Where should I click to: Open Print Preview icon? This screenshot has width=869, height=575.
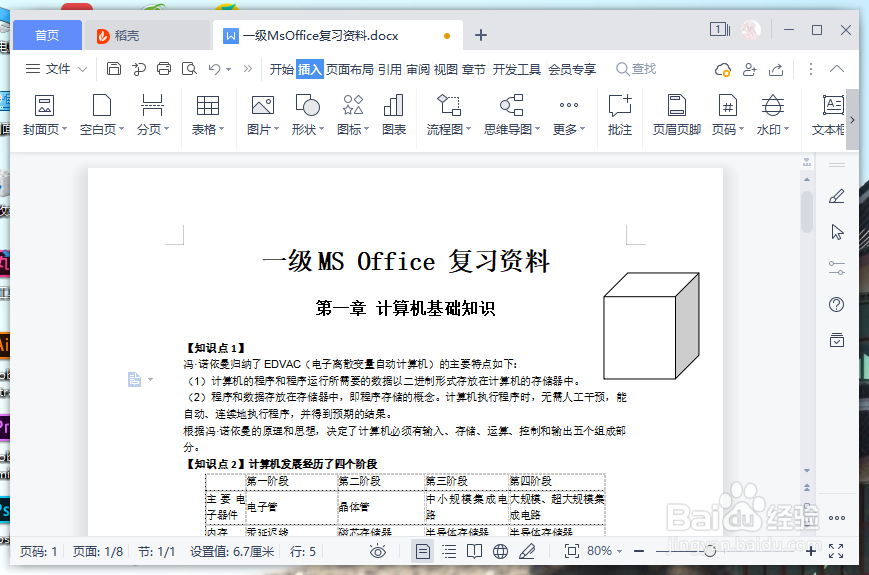coord(190,69)
